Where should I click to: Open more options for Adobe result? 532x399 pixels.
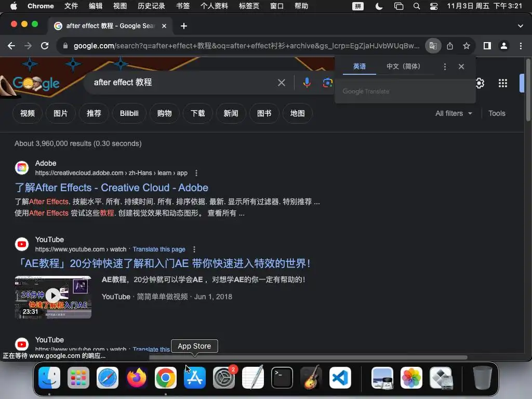coord(196,173)
